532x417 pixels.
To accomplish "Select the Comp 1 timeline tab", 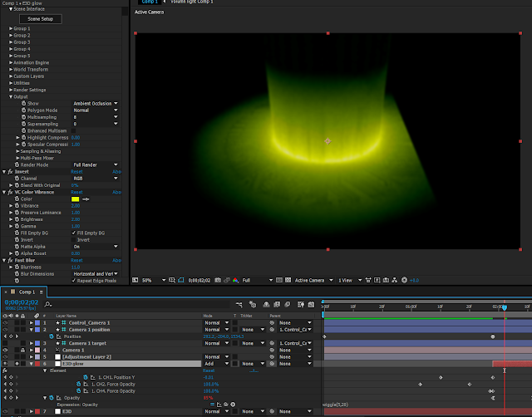I will point(27,292).
